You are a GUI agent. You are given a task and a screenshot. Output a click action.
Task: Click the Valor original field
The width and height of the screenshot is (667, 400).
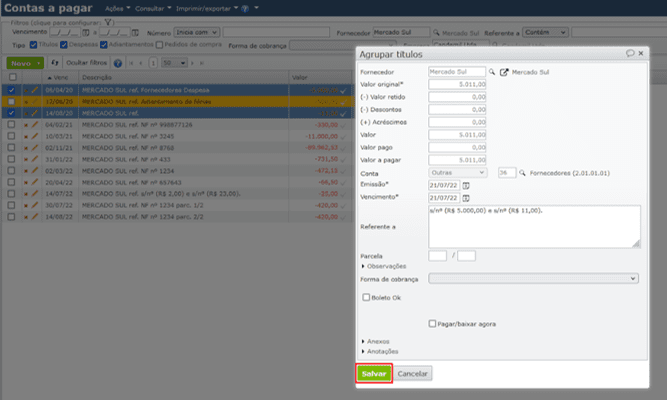pos(457,84)
